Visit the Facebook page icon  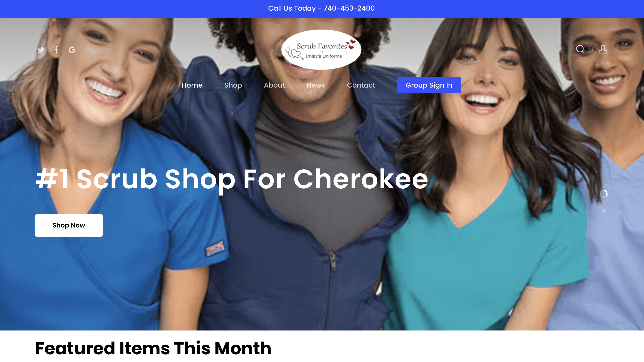[x=56, y=50]
